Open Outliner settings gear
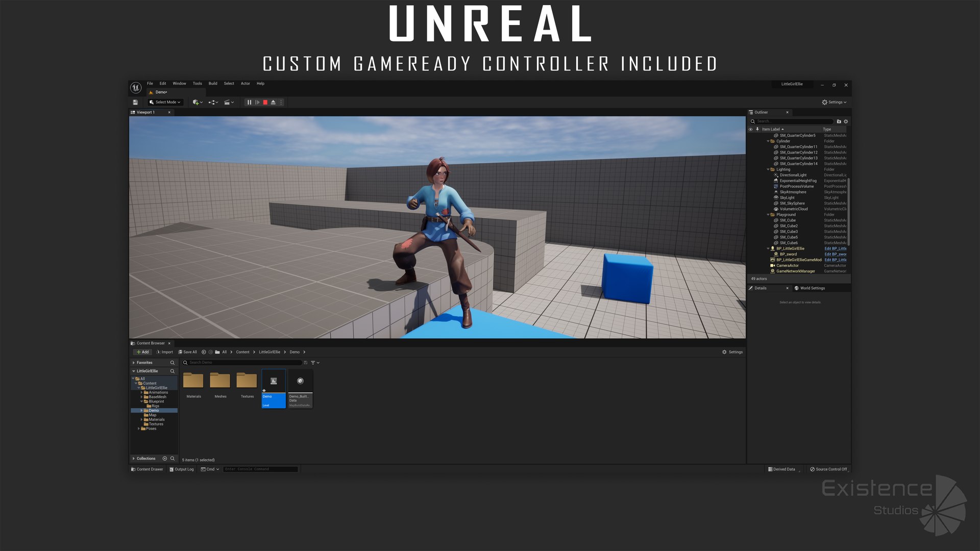This screenshot has height=551, width=980. 846,121
